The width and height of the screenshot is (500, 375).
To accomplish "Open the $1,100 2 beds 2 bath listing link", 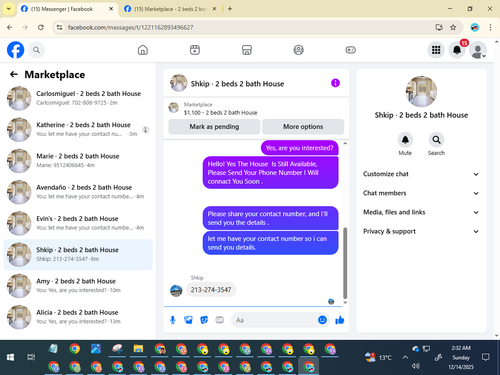I will [220, 113].
